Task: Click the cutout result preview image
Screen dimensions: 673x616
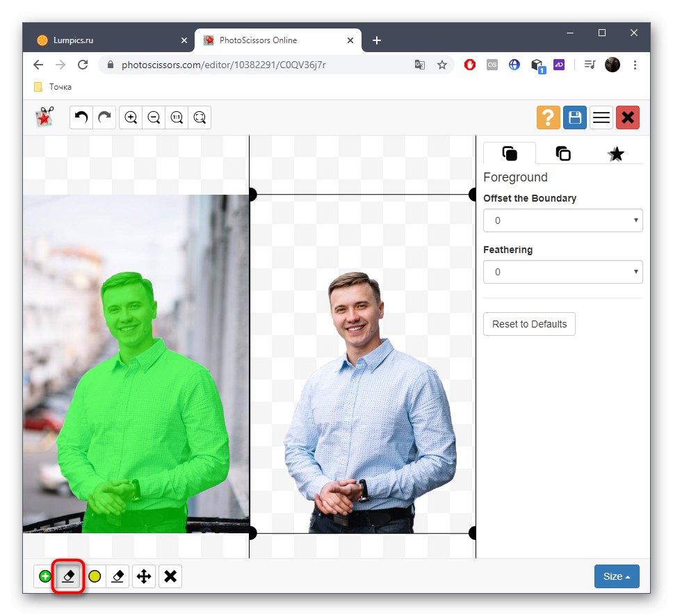Action: click(363, 364)
